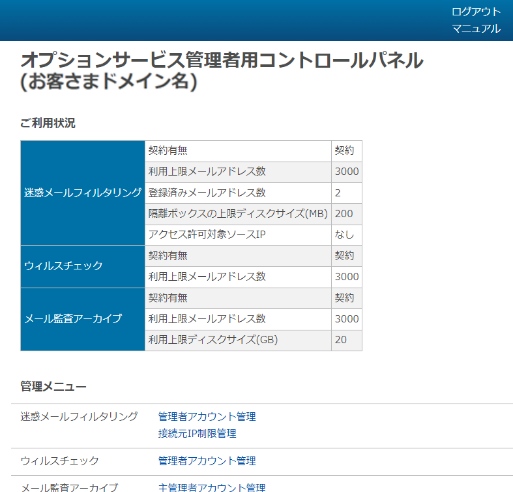Click ウィルスチェック label in 管理メニュー list
This screenshot has width=513, height=492.
click(60, 461)
